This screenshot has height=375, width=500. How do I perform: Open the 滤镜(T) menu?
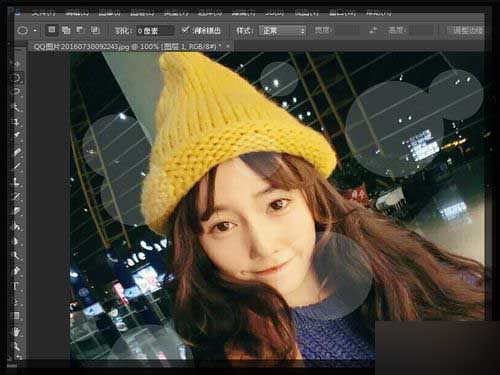pos(244,13)
